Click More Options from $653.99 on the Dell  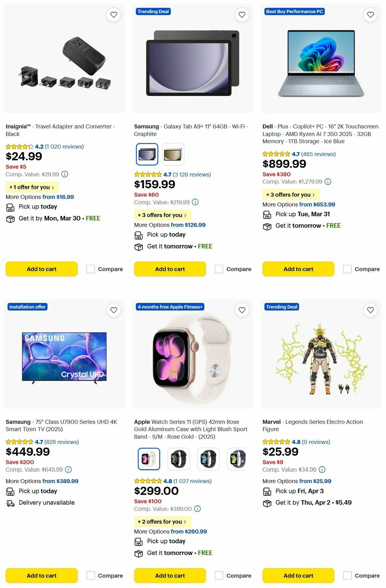coord(317,204)
